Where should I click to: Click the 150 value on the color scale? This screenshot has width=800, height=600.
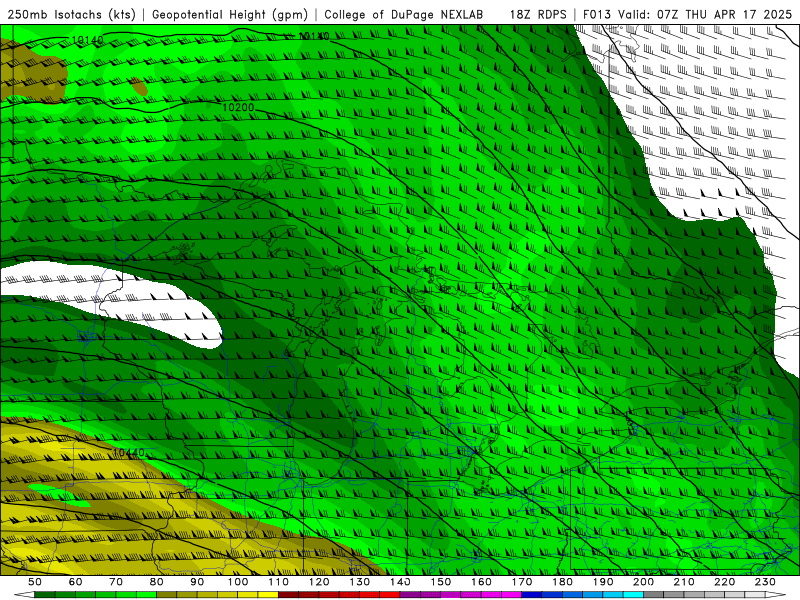(441, 582)
